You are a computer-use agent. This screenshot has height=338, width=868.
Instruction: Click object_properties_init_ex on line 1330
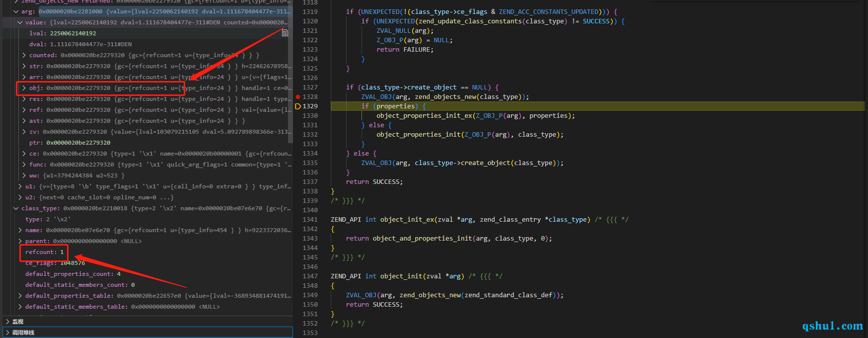pyautogui.click(x=424, y=115)
